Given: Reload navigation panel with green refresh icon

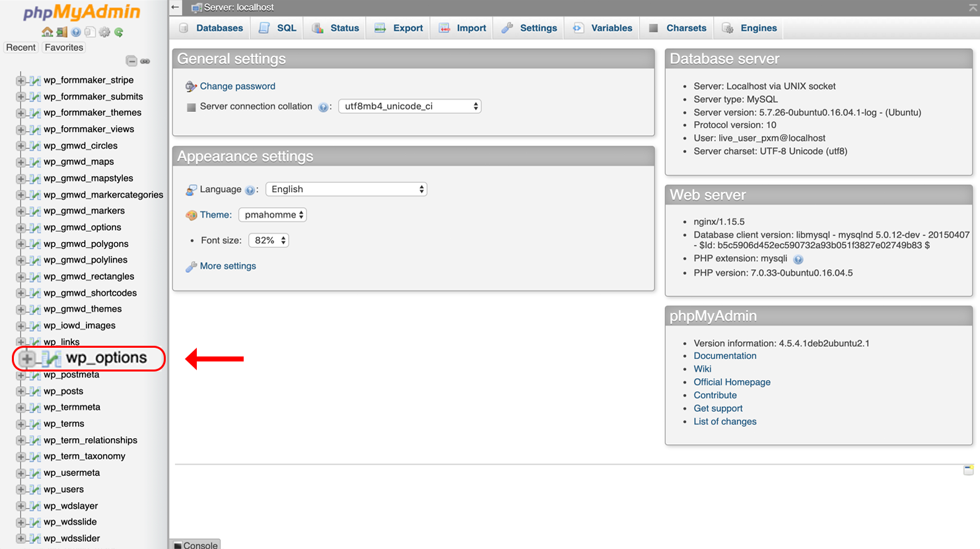Looking at the screenshot, I should [x=118, y=32].
